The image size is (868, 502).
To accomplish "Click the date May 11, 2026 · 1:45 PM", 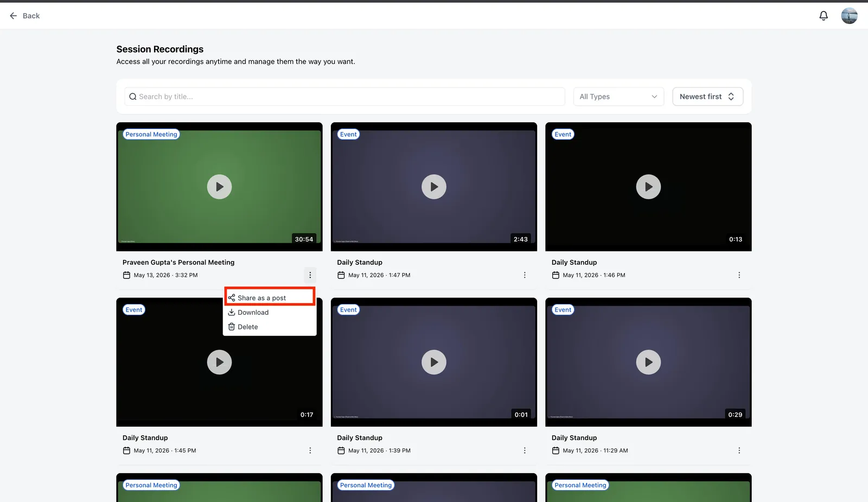I will [x=165, y=450].
